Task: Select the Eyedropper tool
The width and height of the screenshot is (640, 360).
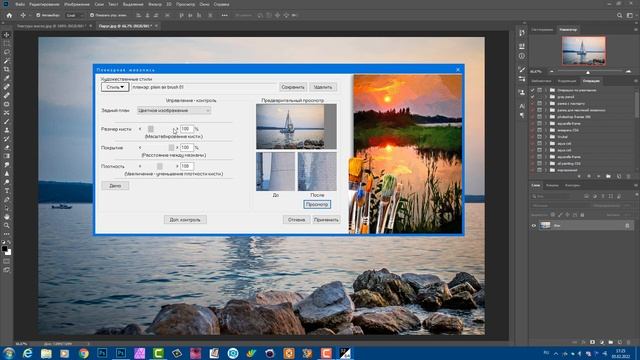Action: pyautogui.click(x=7, y=78)
